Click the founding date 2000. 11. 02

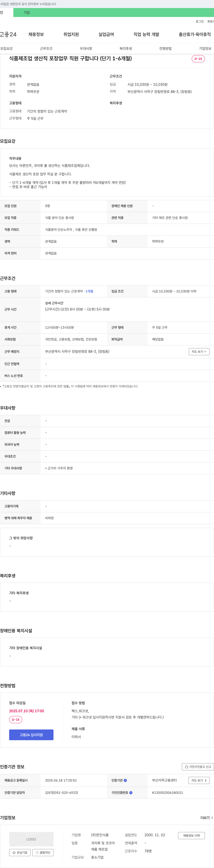click(154, 835)
